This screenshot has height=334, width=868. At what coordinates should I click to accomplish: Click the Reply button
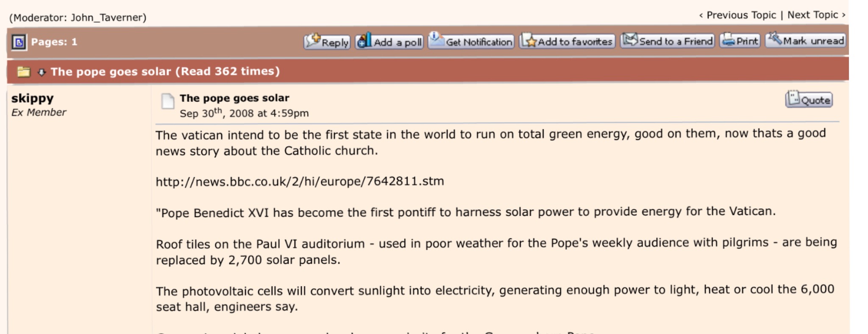(x=327, y=42)
